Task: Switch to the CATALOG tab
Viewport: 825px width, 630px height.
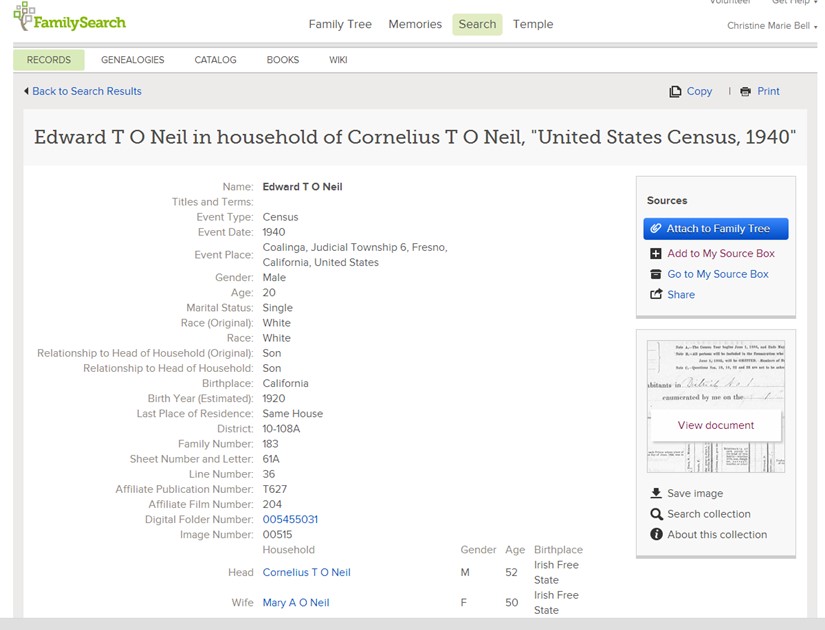Action: [215, 60]
